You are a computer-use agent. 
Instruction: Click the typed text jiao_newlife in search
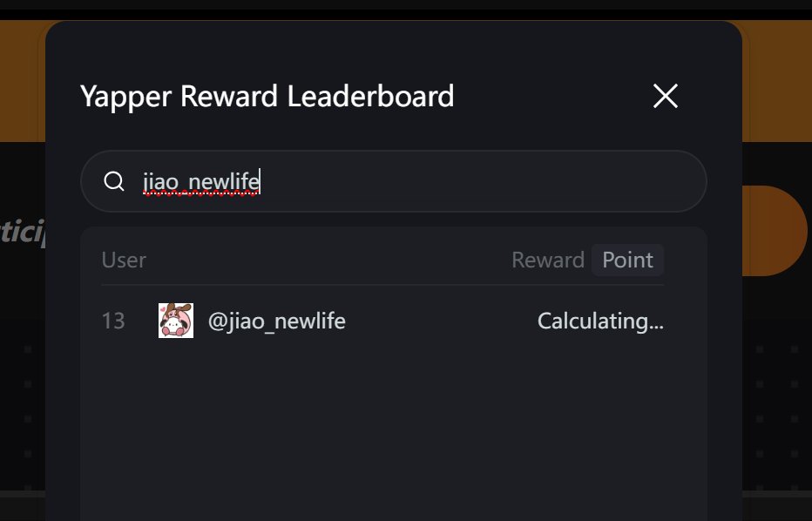click(x=201, y=181)
